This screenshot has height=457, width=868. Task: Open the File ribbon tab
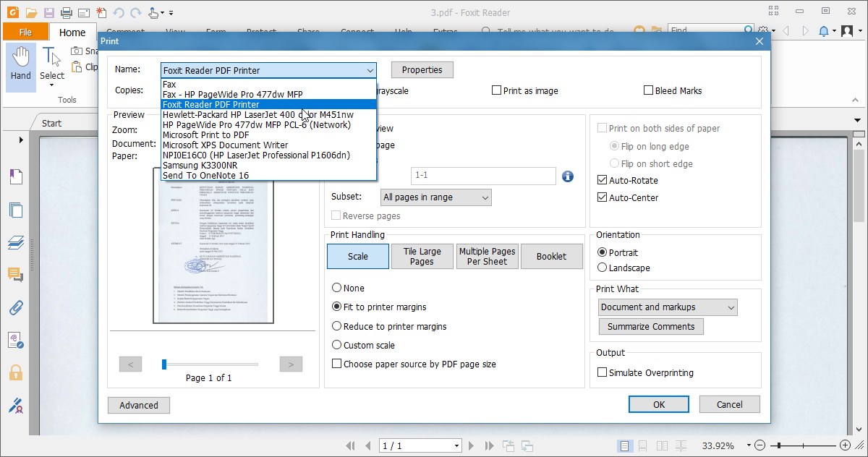tap(25, 32)
